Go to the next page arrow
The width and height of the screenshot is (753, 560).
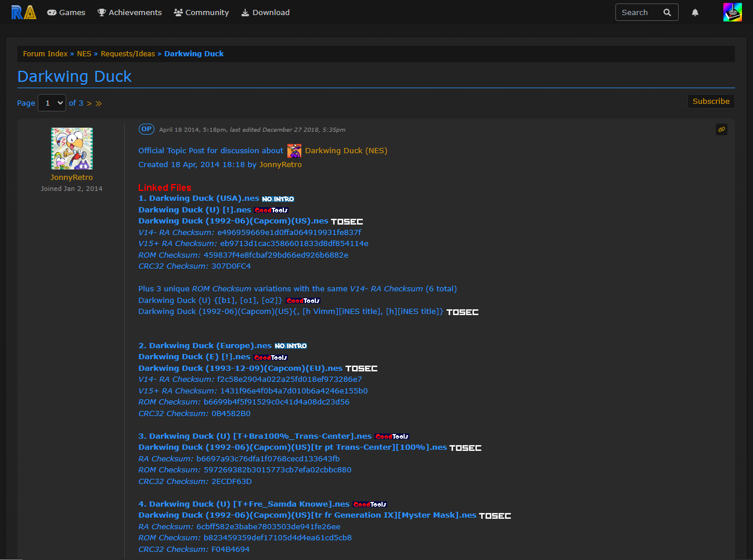89,103
